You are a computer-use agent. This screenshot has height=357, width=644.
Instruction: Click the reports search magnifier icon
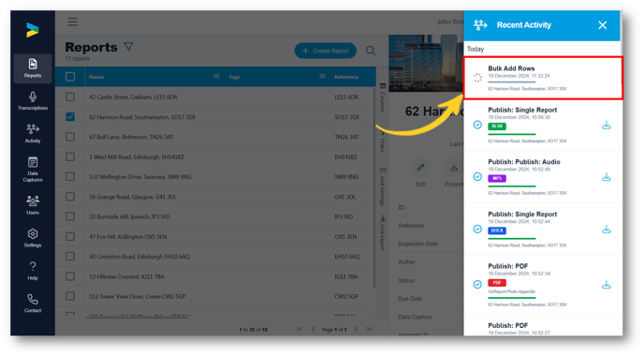pos(371,51)
